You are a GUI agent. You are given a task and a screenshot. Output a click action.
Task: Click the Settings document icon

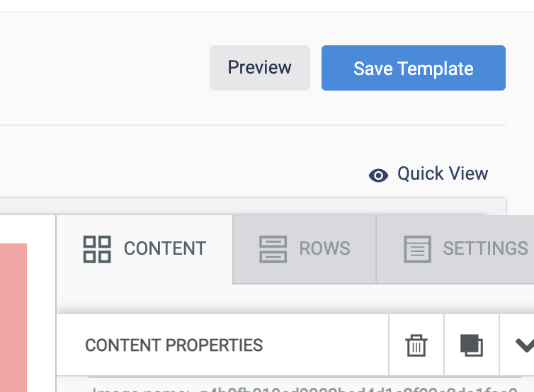point(418,249)
